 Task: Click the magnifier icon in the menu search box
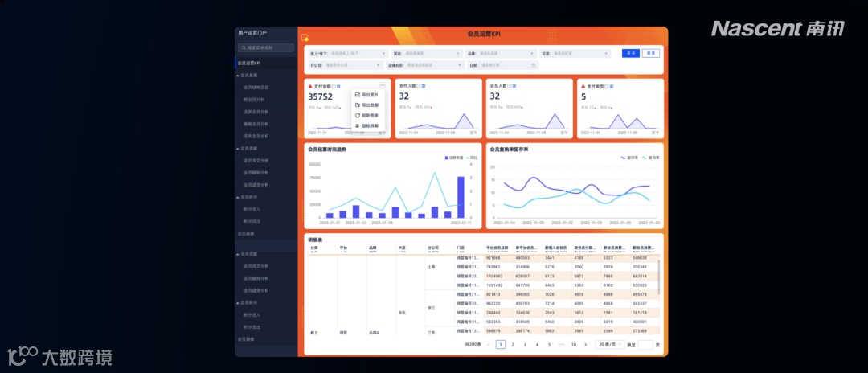244,48
